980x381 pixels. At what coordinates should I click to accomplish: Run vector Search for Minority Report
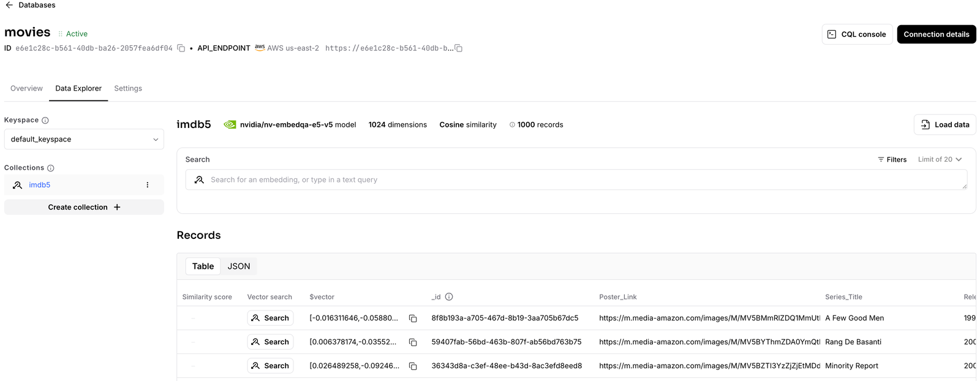click(270, 366)
